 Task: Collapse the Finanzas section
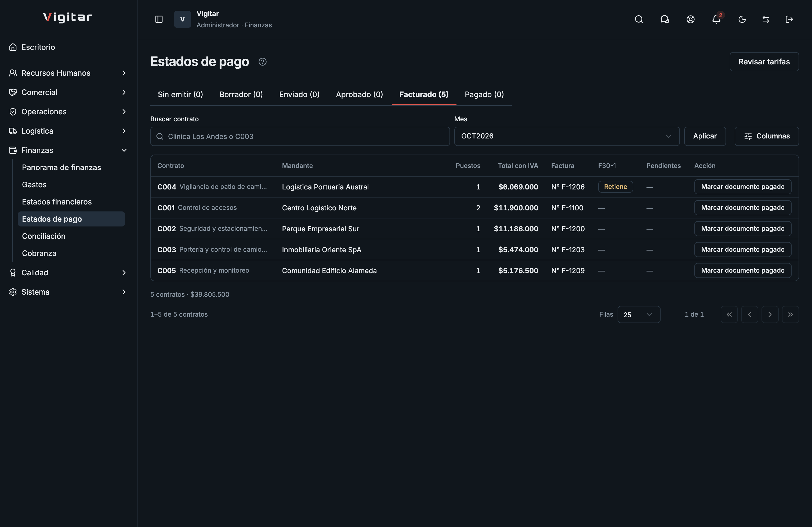pos(68,150)
